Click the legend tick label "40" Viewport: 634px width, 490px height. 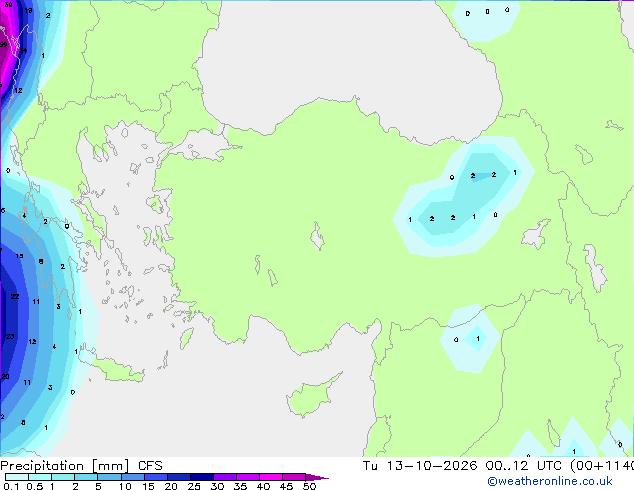[263, 486]
